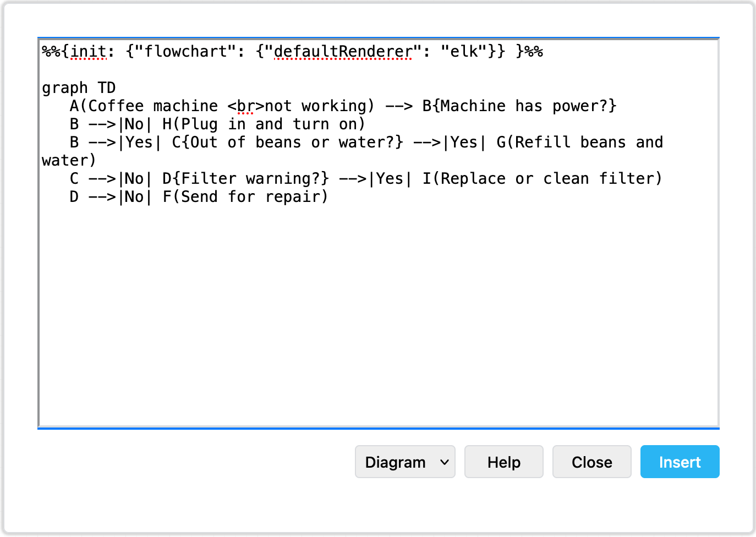Select the text 'graph TD' declaration line

pyautogui.click(x=79, y=87)
